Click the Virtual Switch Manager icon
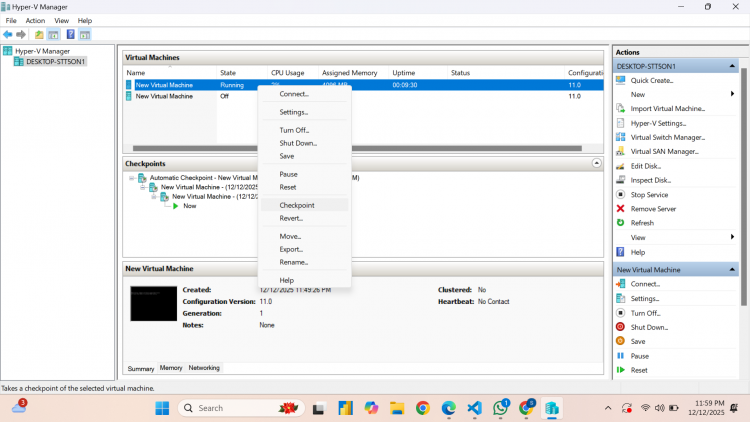 click(x=620, y=137)
